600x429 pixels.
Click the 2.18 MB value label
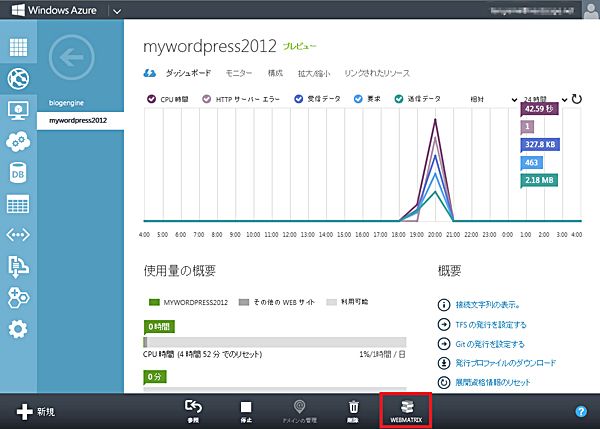pyautogui.click(x=539, y=180)
